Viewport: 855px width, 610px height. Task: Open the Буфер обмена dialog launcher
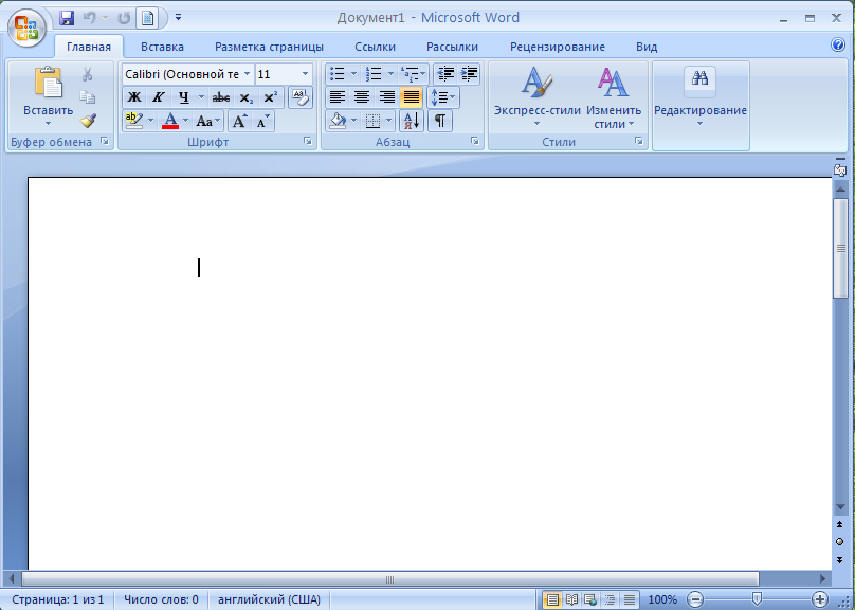pos(105,142)
